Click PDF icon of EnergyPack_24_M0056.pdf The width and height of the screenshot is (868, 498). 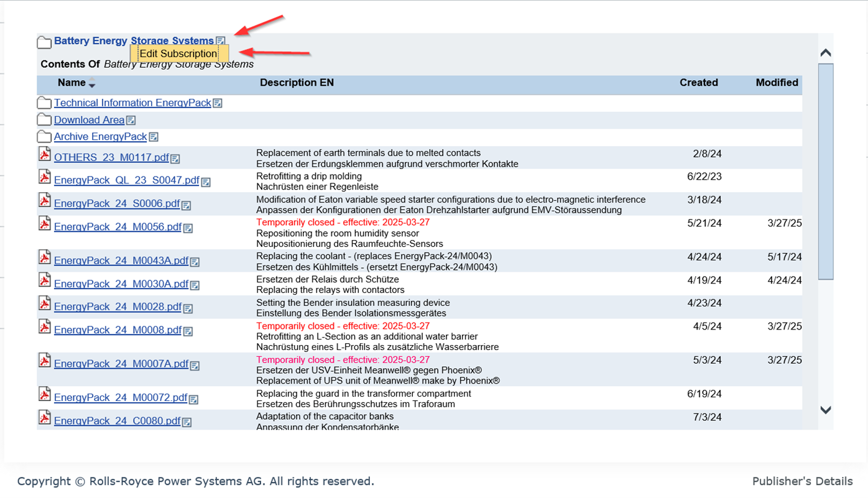coord(45,223)
